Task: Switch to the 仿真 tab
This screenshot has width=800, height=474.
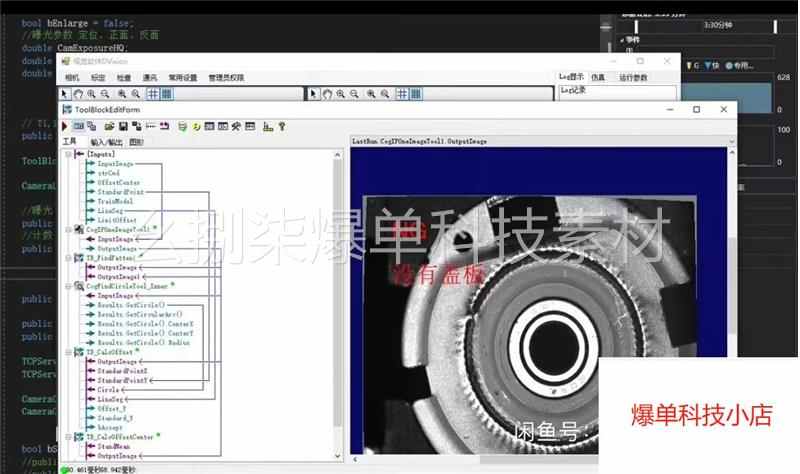Action: [x=598, y=77]
